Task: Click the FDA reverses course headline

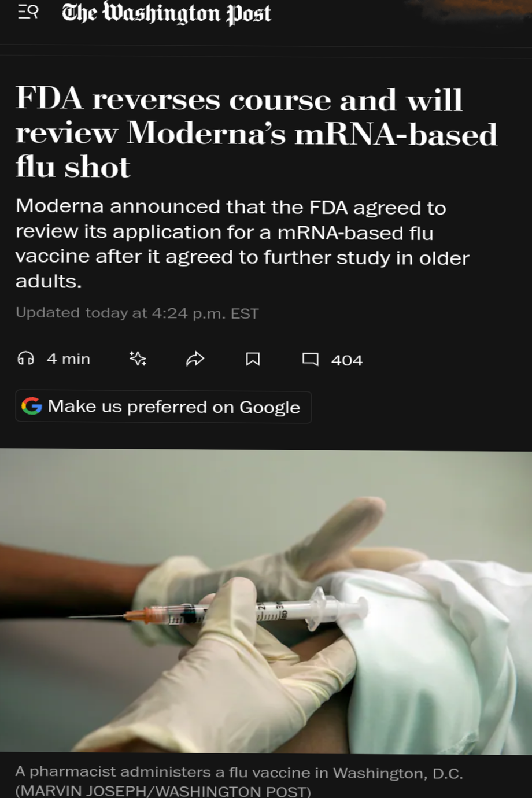Action: [x=256, y=132]
